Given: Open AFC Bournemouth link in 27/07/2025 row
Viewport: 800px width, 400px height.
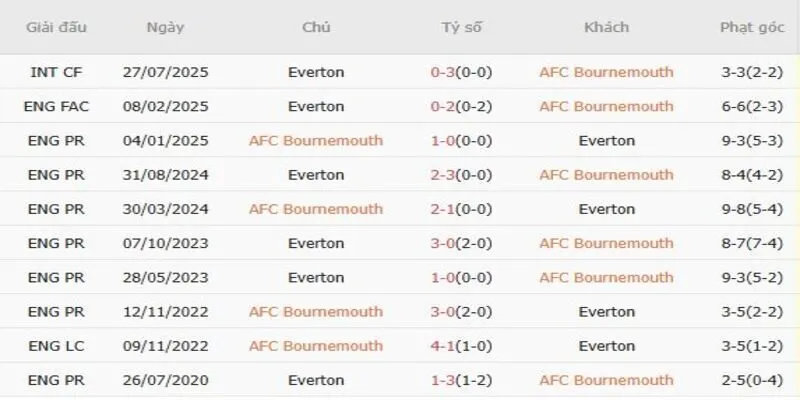Looking at the screenshot, I should [x=606, y=72].
